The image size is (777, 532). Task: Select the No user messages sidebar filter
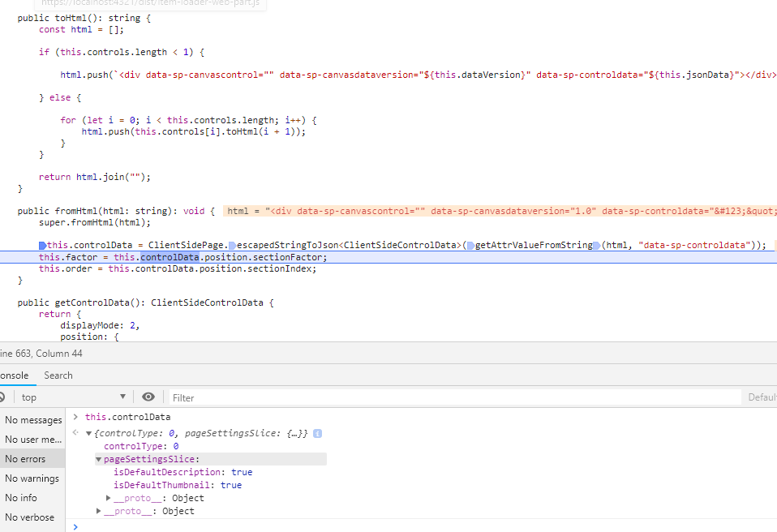tap(32, 440)
